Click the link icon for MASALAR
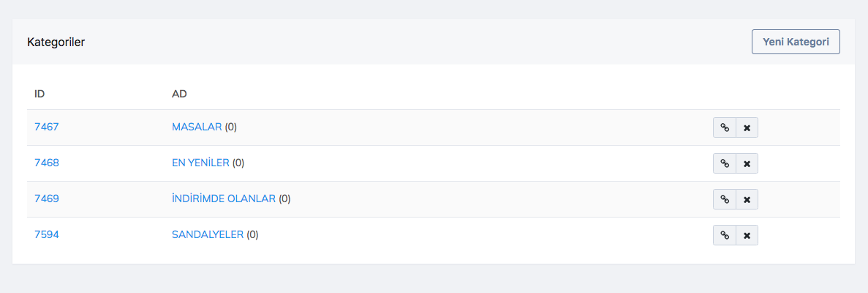 click(x=725, y=127)
